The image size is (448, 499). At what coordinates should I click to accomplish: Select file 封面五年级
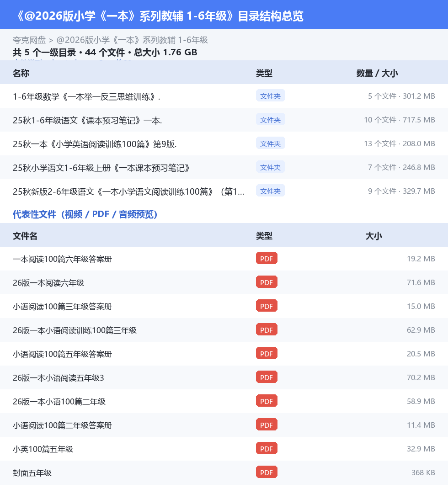pos(32,473)
